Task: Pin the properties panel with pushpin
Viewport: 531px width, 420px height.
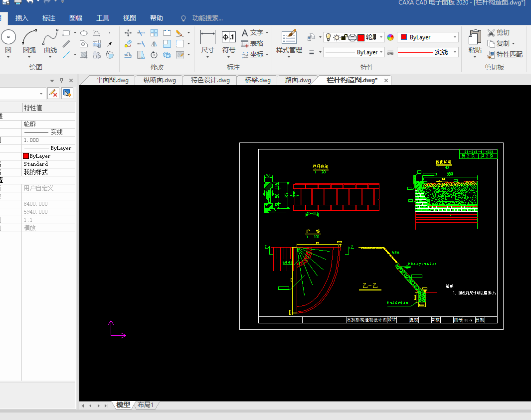Action: (62, 80)
